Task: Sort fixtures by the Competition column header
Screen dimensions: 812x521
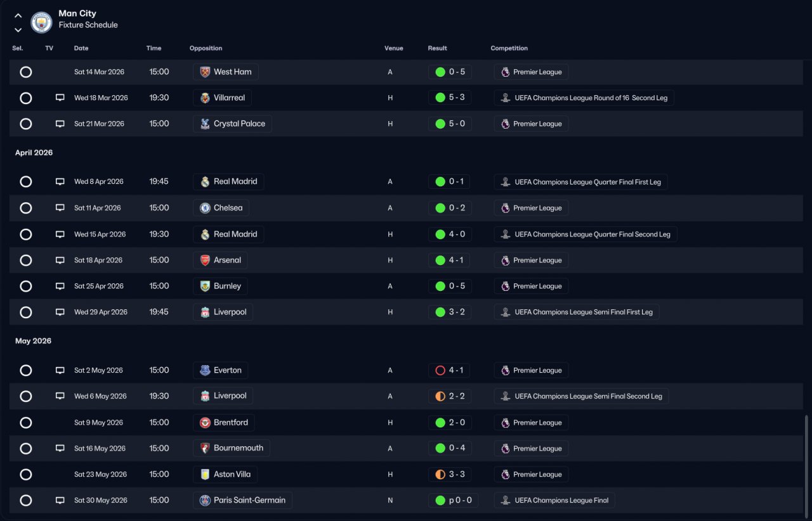Action: [x=509, y=48]
